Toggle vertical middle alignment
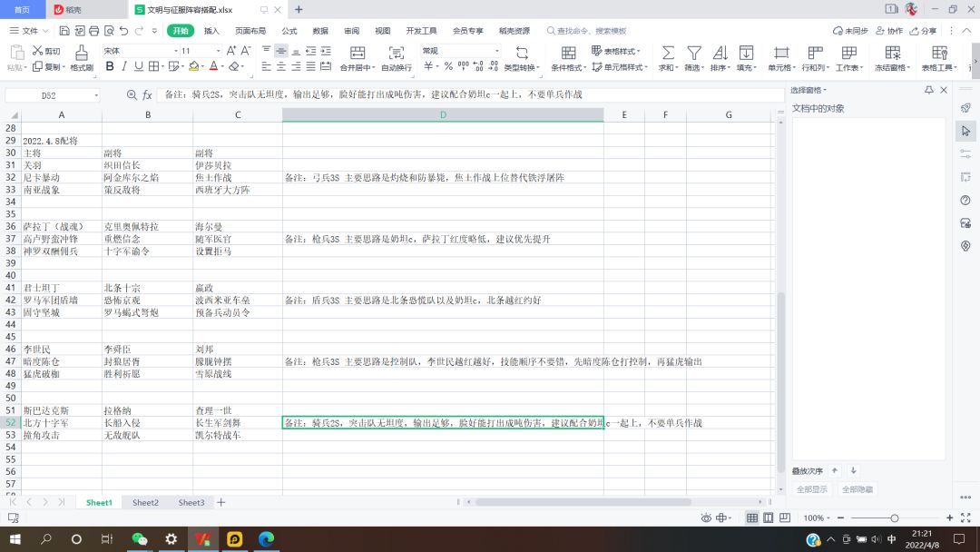 point(281,51)
